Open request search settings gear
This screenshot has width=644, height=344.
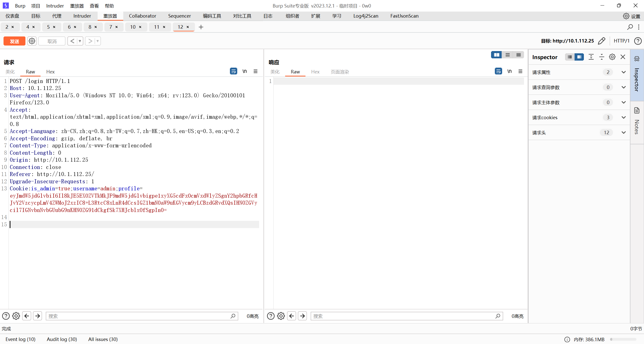(x=16, y=316)
